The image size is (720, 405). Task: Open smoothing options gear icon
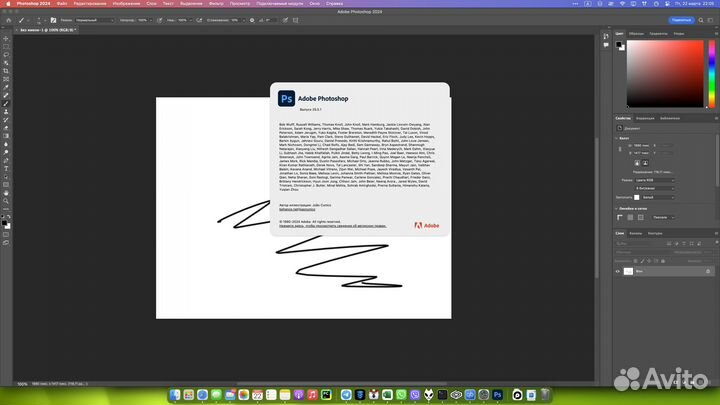252,20
